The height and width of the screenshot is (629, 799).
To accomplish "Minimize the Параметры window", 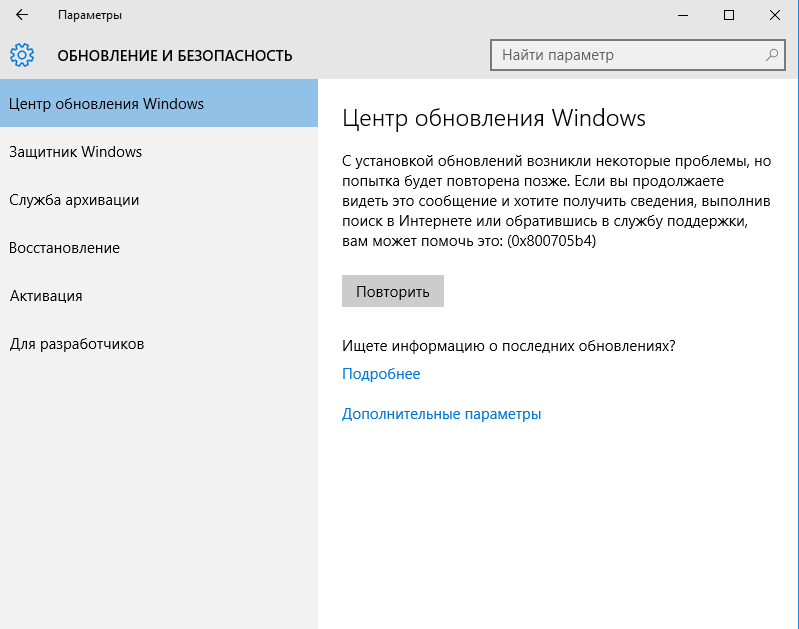I will 683,15.
